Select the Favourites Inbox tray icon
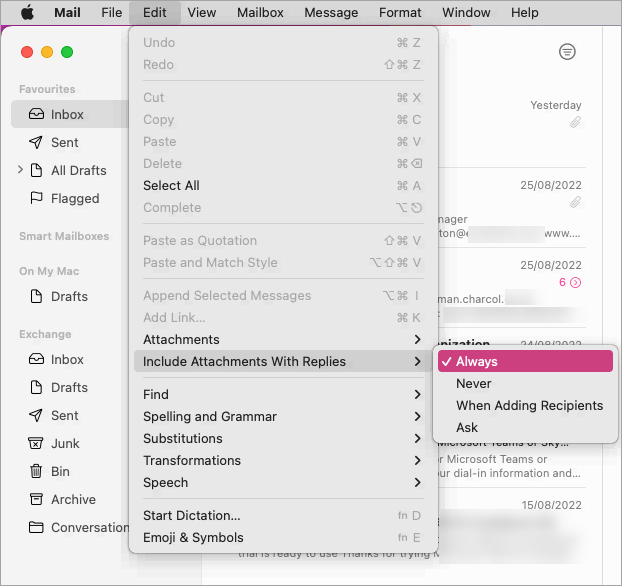 pyautogui.click(x=36, y=115)
